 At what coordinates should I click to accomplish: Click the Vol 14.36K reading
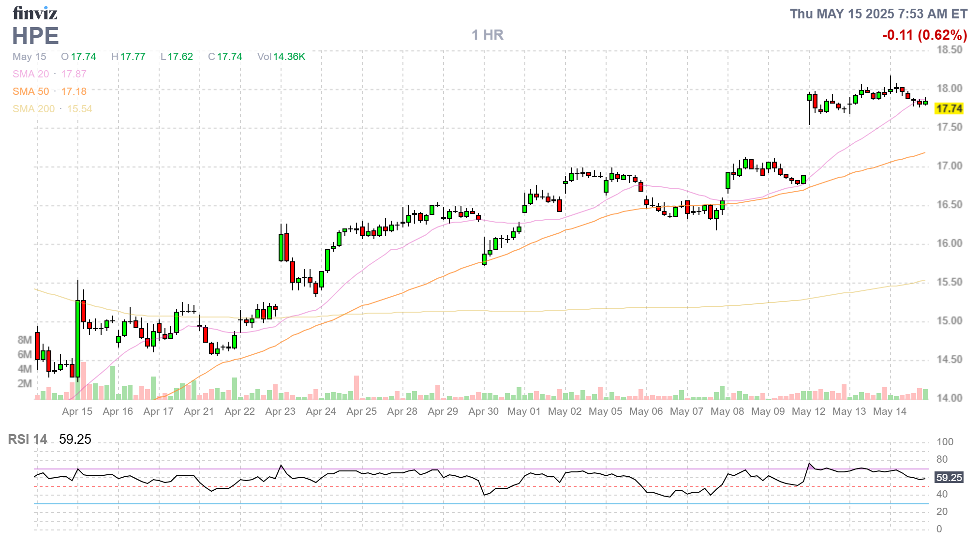click(x=281, y=57)
